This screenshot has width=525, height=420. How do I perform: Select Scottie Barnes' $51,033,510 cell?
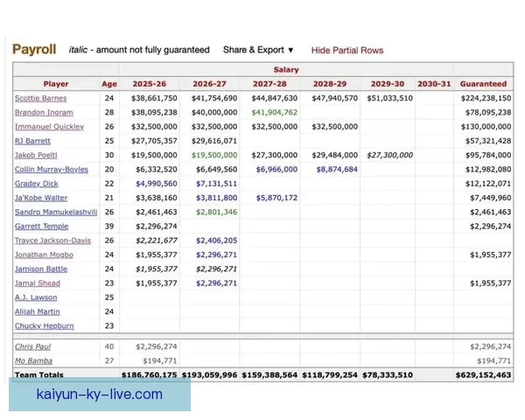point(389,98)
